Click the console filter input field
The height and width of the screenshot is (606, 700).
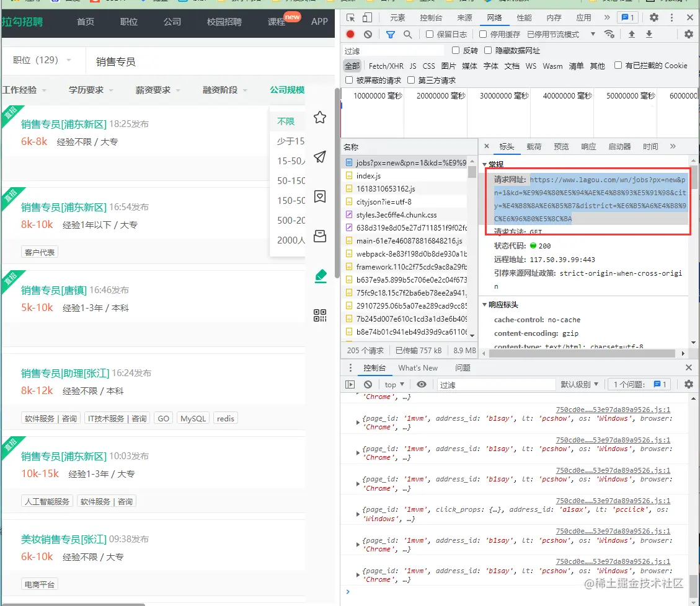click(496, 384)
